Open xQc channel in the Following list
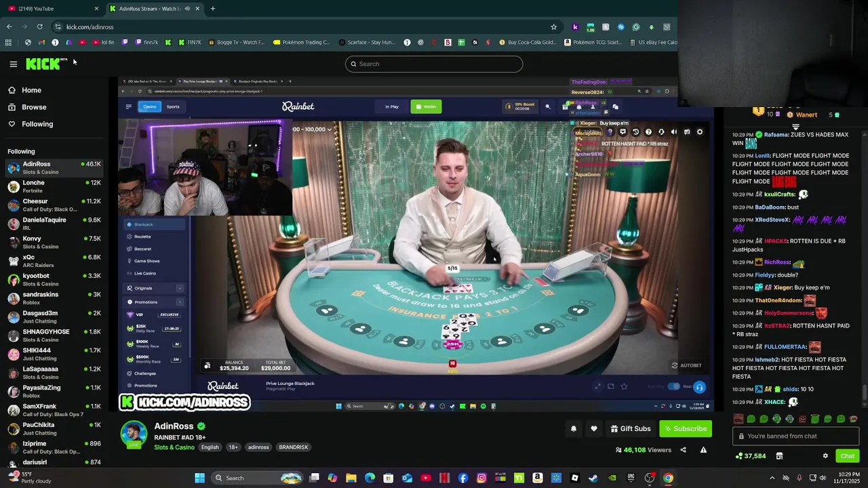This screenshot has height=488, width=868. click(x=54, y=261)
